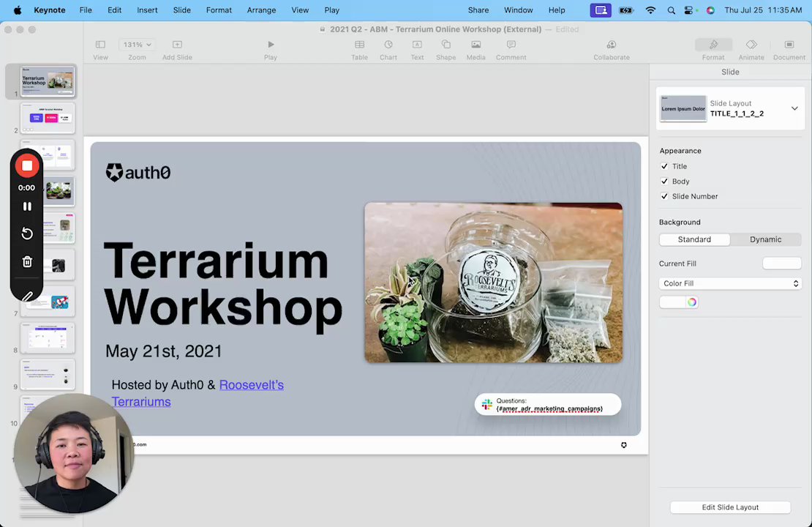Viewport: 812px width, 527px height.
Task: Click the Slide Layout preview thumbnail
Action: tap(683, 108)
